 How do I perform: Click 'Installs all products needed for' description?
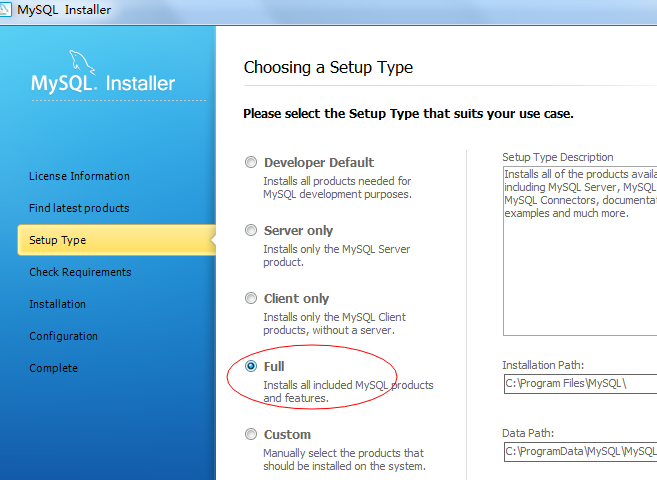(337, 188)
